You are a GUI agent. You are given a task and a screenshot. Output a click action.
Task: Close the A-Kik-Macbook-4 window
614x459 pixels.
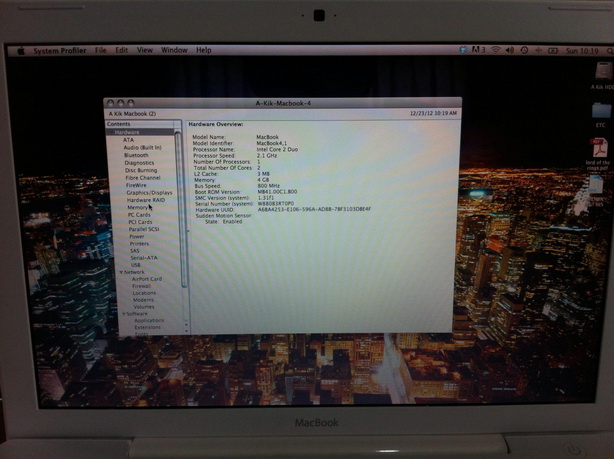pos(111,103)
